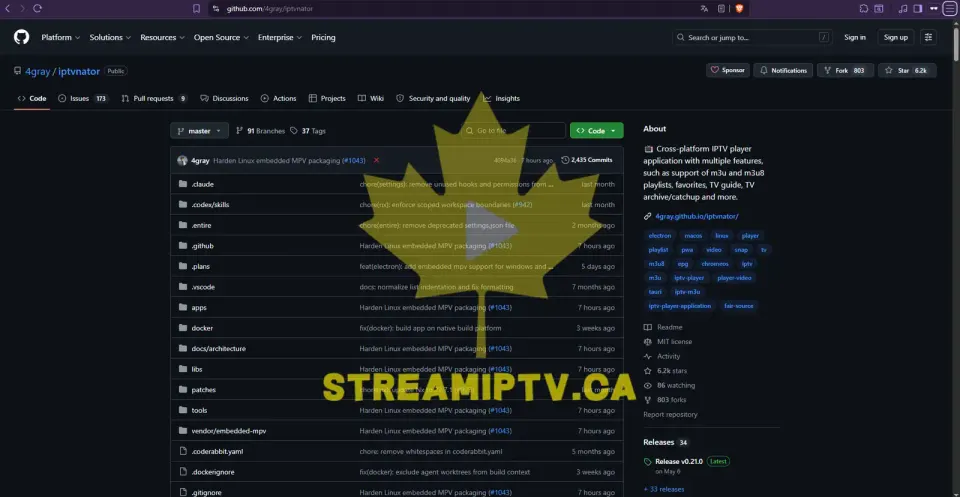The height and width of the screenshot is (497, 960).
Task: Open the Brave Shields lion icon
Action: click(739, 9)
